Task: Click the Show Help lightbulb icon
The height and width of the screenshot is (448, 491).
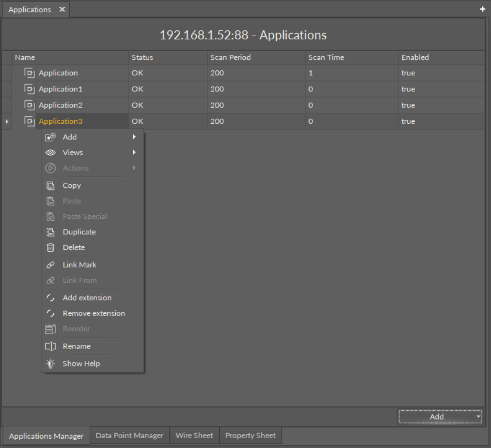Action: point(51,364)
